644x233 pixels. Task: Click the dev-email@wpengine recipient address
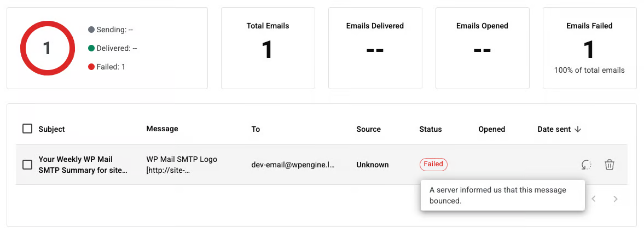pos(293,165)
